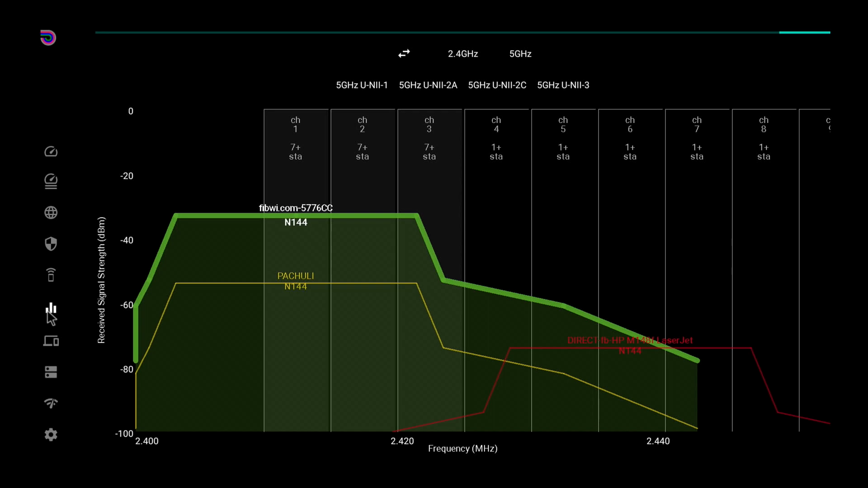The image size is (868, 488).
Task: Select the 5GHz U-NII-3 range
Action: click(x=563, y=85)
